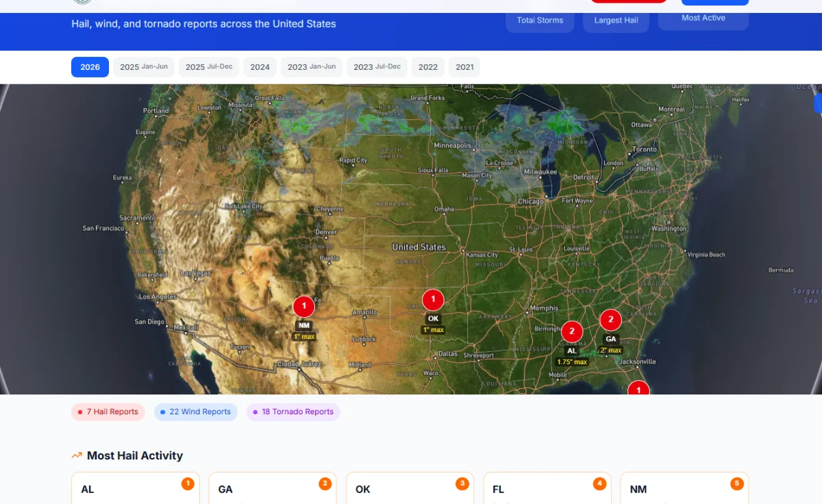This screenshot has height=504, width=822.
Task: Toggle the 18 Tornado Reports filter
Action: pyautogui.click(x=293, y=412)
